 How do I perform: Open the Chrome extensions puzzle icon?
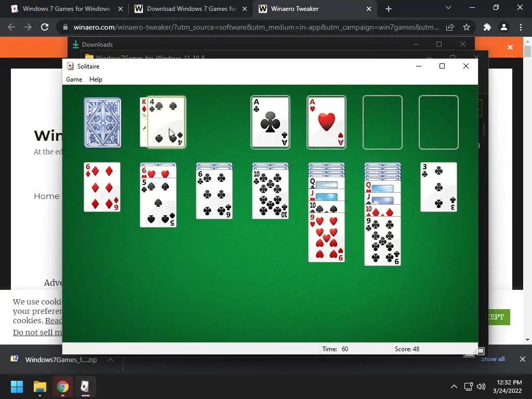click(487, 27)
